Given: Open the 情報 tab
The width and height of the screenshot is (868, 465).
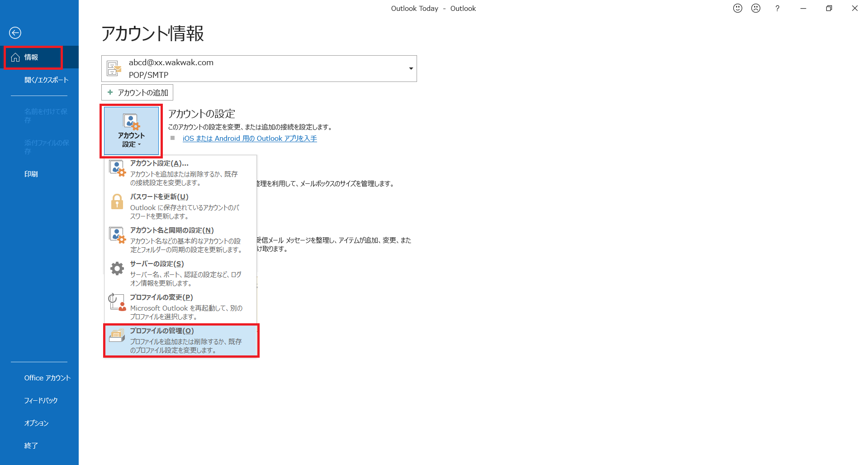Looking at the screenshot, I should pos(39,57).
